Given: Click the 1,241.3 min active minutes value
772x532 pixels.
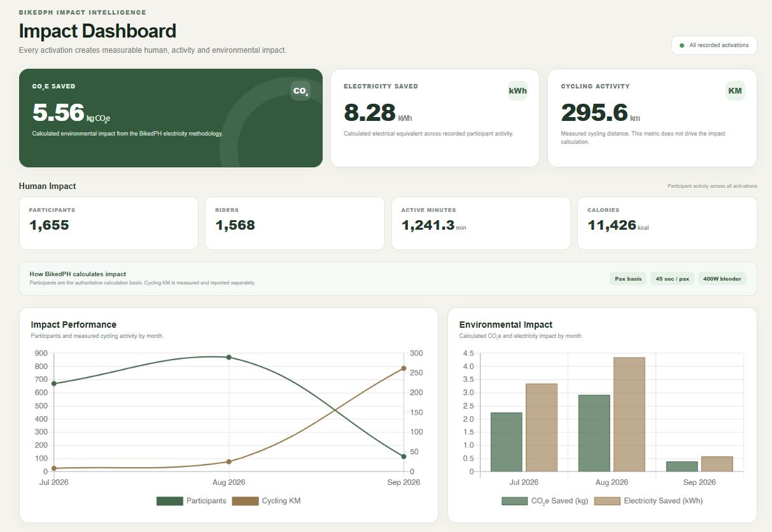Looking at the screenshot, I should pyautogui.click(x=433, y=225).
